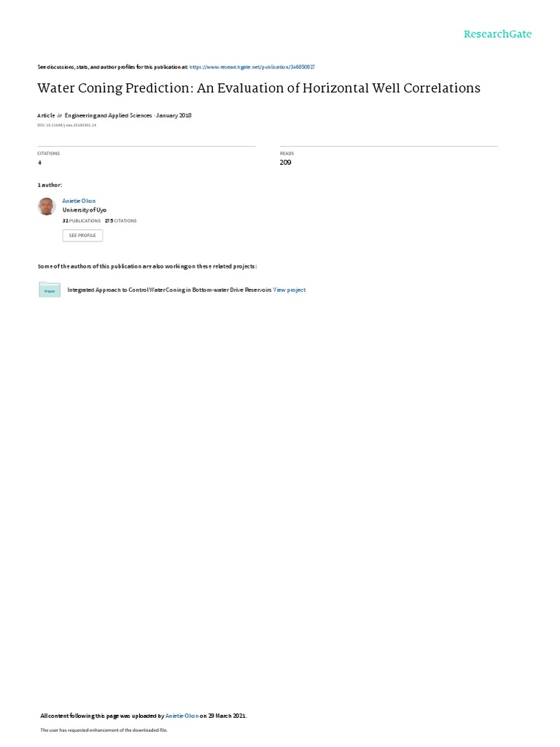
Task: Open the researchgate.net publication URL link
Action: point(252,67)
